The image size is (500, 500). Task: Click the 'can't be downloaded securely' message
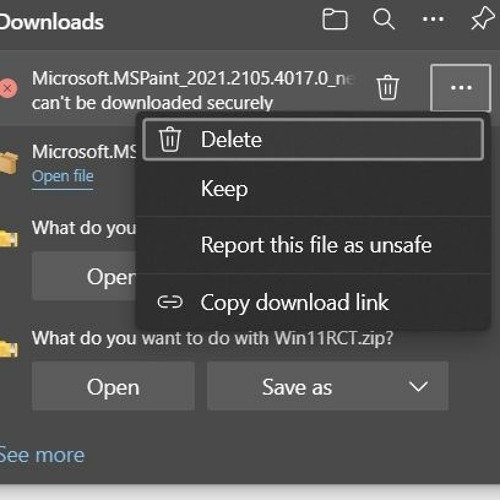click(x=152, y=103)
